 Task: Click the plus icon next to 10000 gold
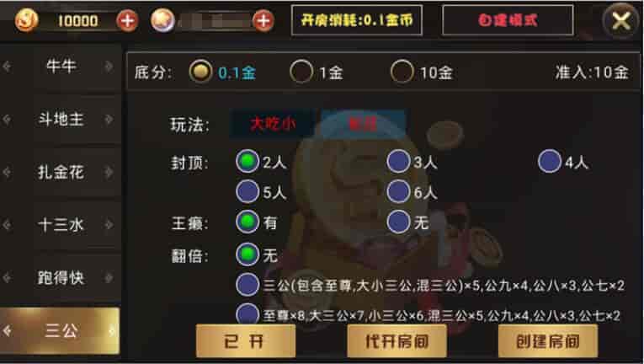tap(127, 20)
